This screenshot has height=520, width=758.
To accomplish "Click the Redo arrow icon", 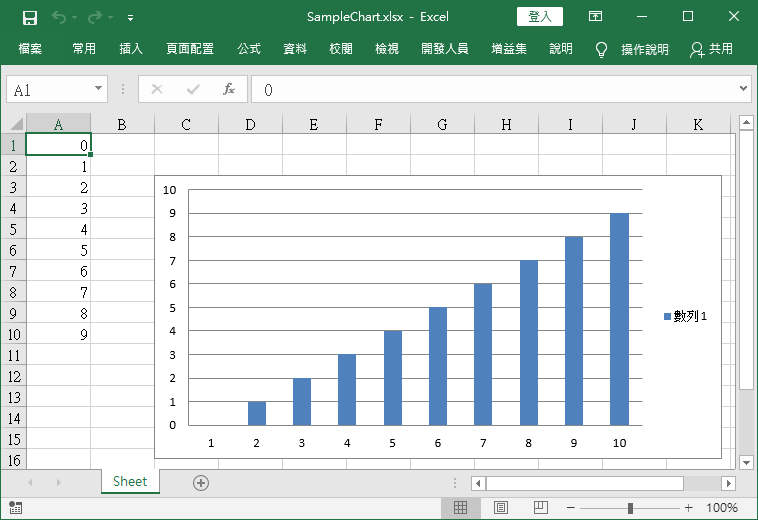I will pyautogui.click(x=95, y=17).
